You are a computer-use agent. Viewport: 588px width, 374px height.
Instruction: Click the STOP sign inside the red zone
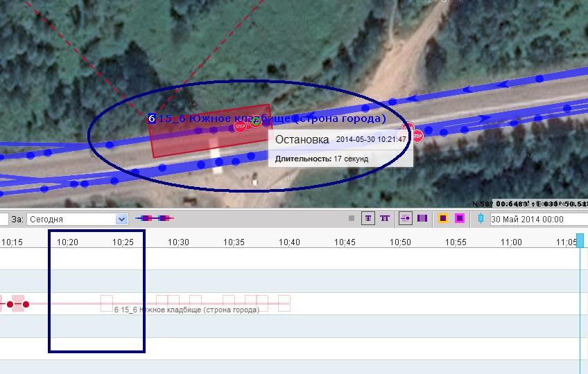coord(240,127)
